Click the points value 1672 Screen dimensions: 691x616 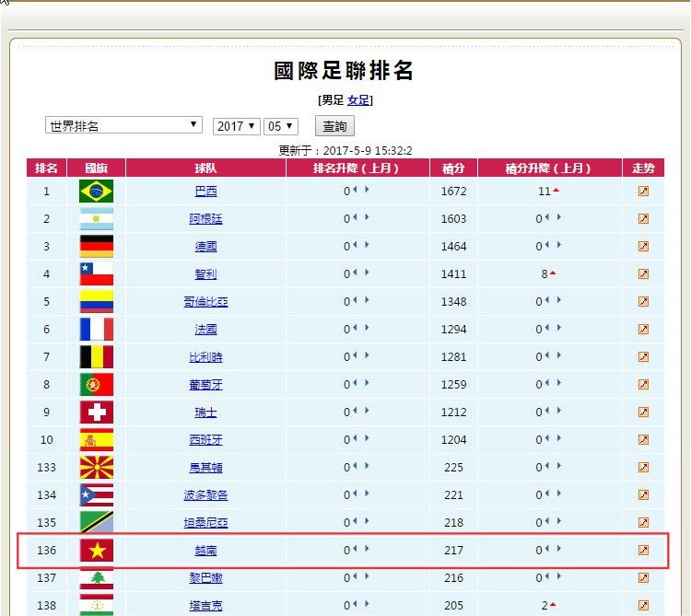click(453, 192)
